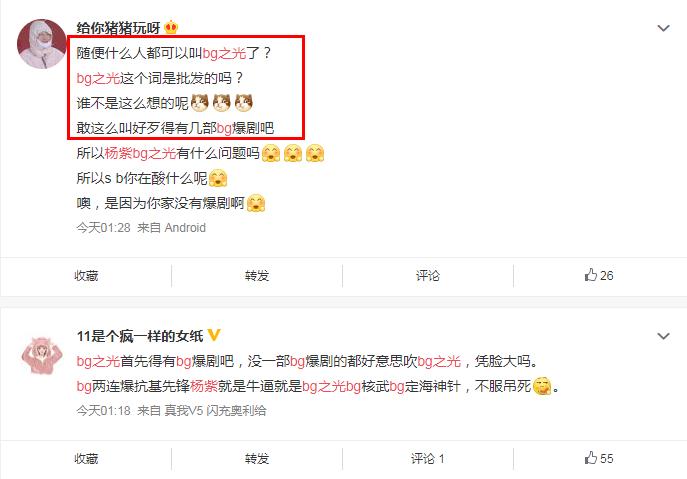Image resolution: width=687 pixels, height=479 pixels.
Task: Like the second post with 55 likes
Action: 598,458
